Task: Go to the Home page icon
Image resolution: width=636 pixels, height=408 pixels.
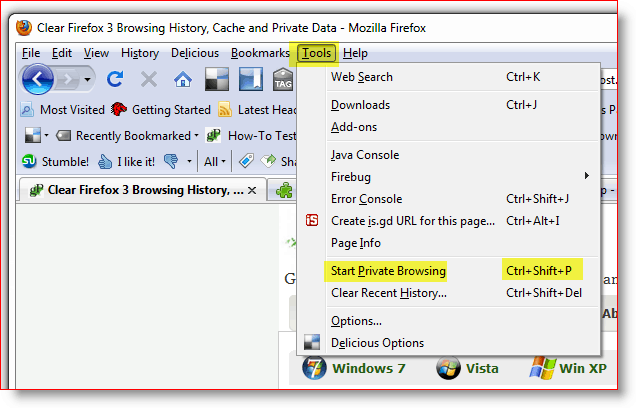Action: pyautogui.click(x=183, y=79)
